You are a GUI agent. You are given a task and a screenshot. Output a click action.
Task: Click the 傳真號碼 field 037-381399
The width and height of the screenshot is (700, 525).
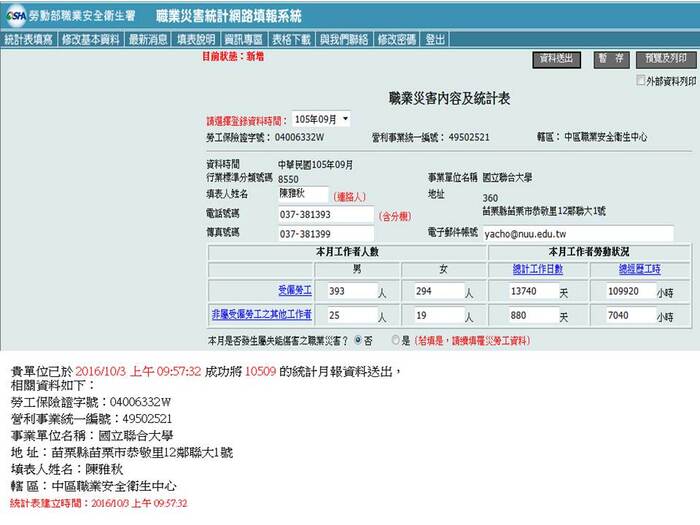[325, 233]
